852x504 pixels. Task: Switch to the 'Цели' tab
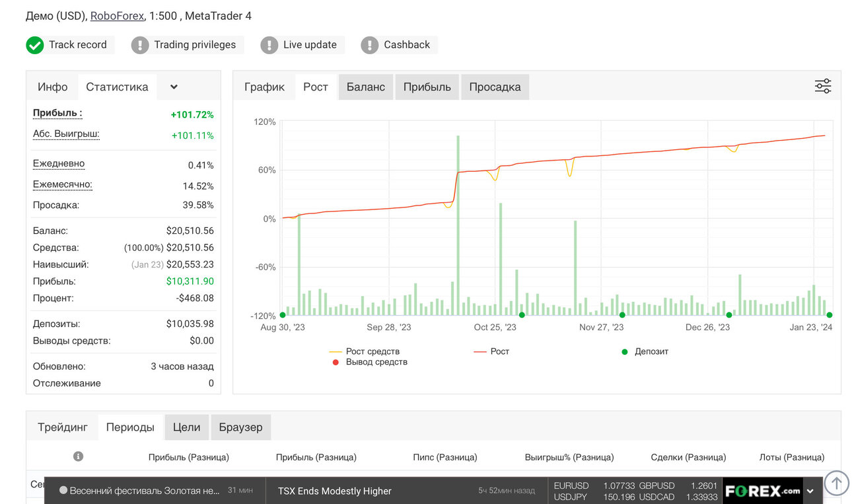click(x=187, y=427)
